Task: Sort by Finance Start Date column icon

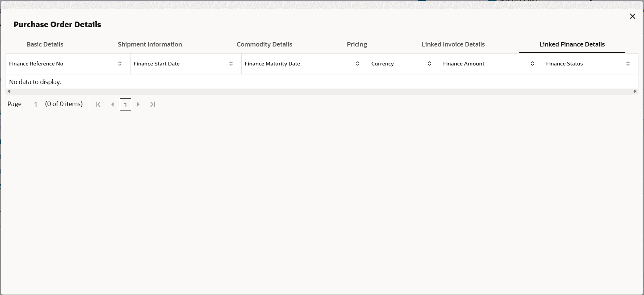Action: 231,64
